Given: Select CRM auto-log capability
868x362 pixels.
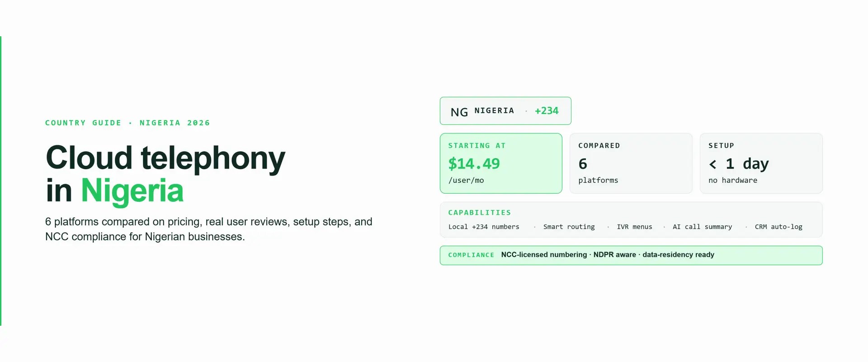Looking at the screenshot, I should [778, 227].
